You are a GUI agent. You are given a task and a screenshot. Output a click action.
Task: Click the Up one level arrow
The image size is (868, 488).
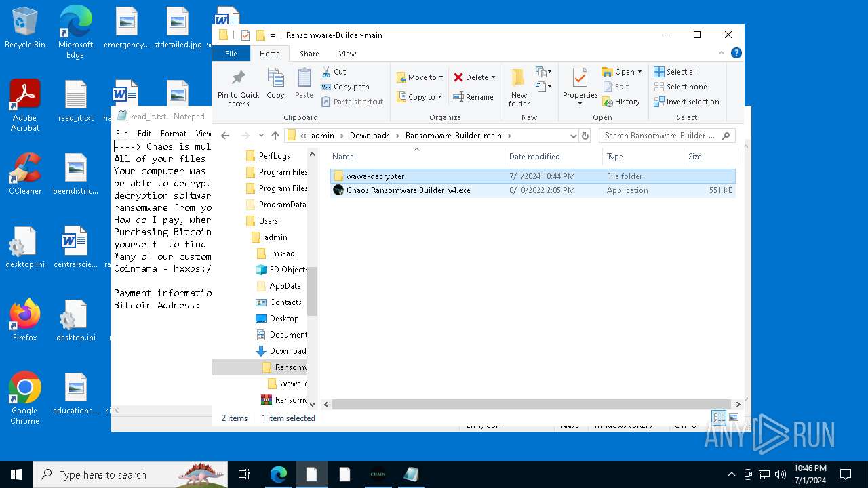pos(275,136)
